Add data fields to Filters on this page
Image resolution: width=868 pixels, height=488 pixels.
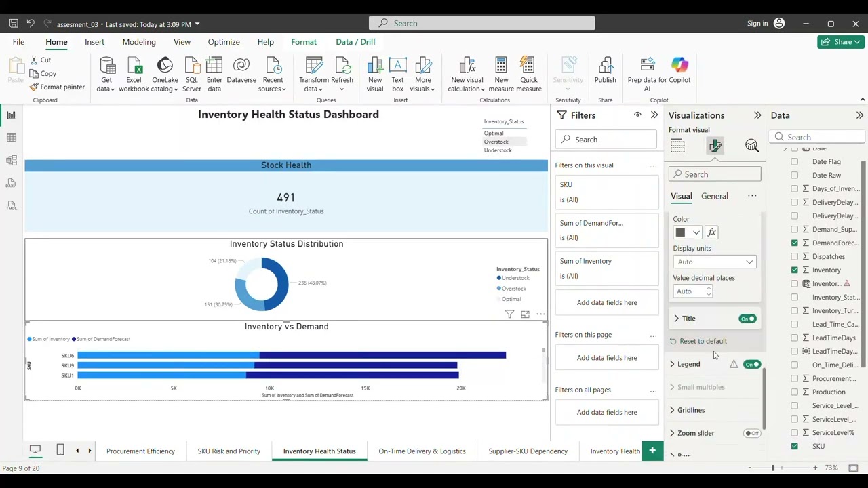[x=607, y=358]
